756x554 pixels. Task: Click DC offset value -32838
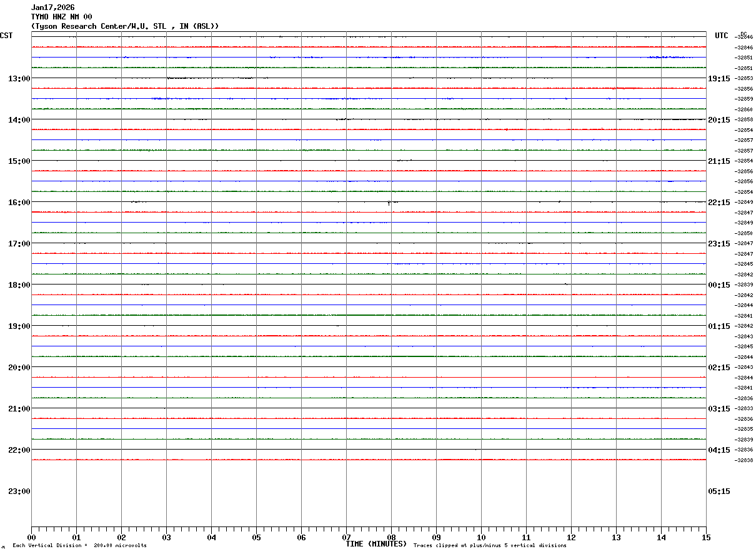coord(744,460)
